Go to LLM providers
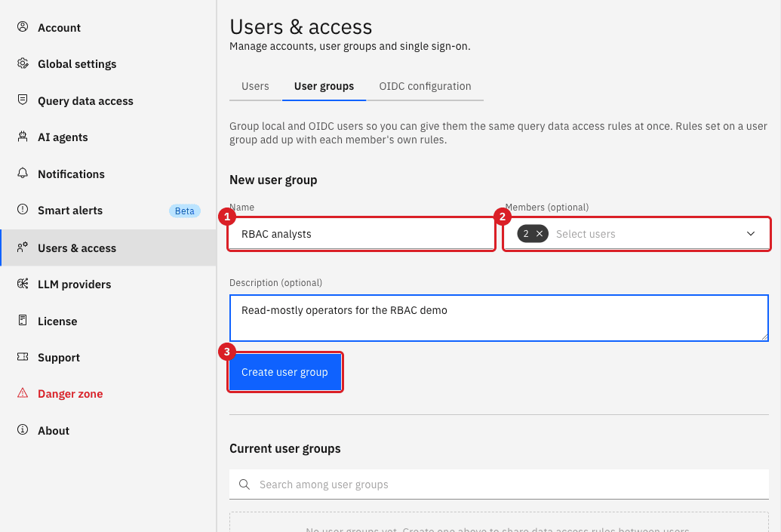 pos(108,284)
